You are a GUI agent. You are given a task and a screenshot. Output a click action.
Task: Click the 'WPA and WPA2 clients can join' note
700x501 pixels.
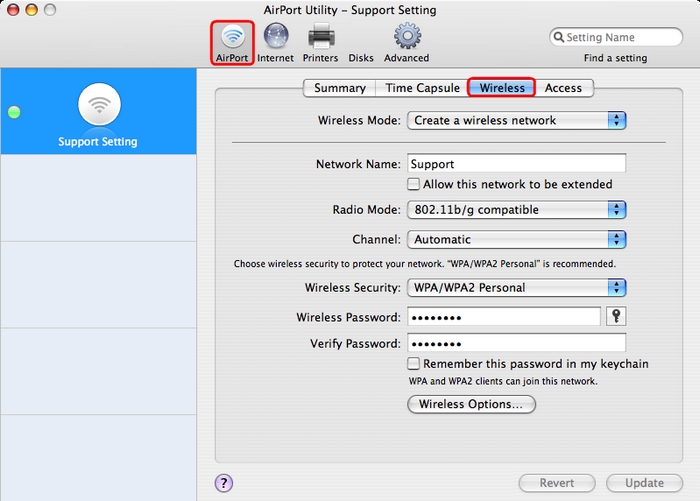point(503,381)
